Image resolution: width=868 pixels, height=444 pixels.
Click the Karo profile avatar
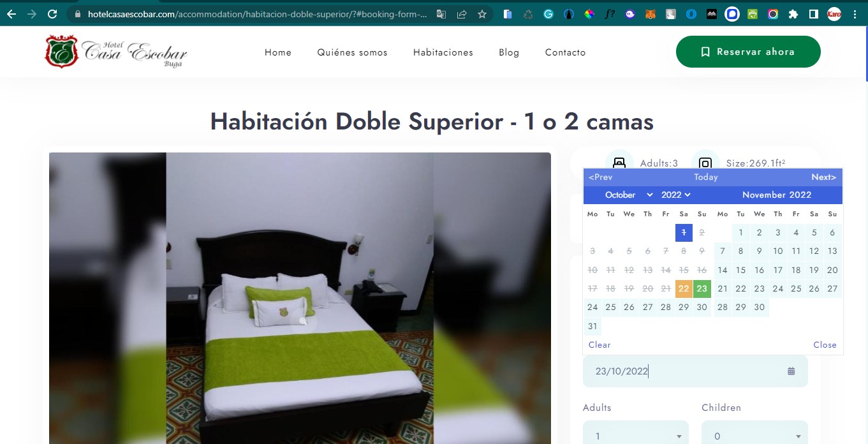[x=834, y=13]
